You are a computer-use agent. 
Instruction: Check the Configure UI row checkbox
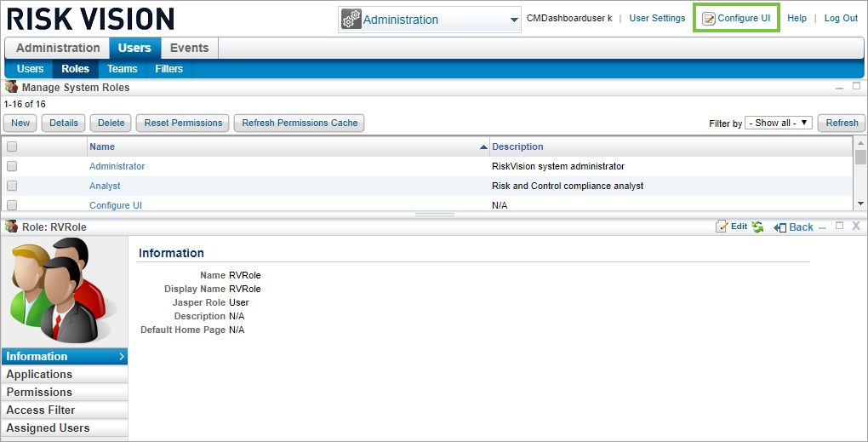tap(12, 205)
